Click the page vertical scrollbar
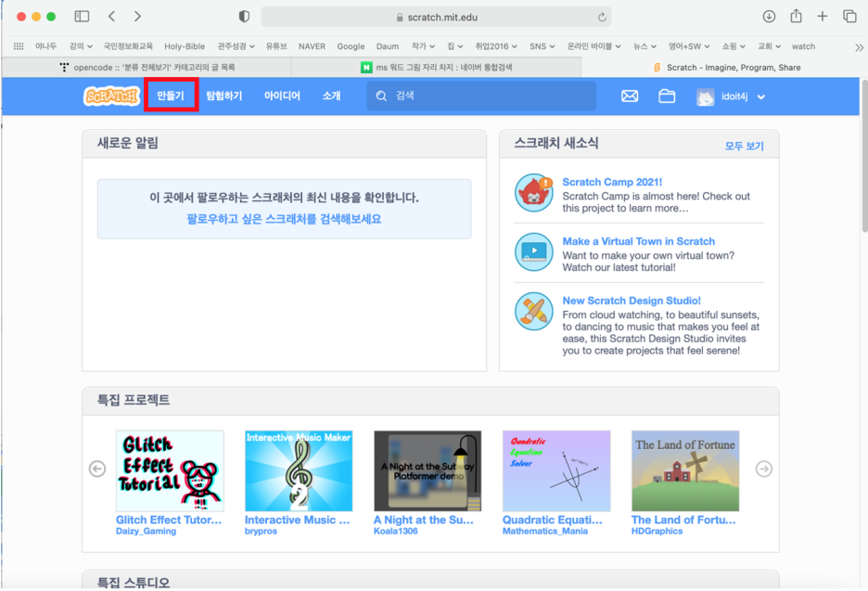 [864, 157]
